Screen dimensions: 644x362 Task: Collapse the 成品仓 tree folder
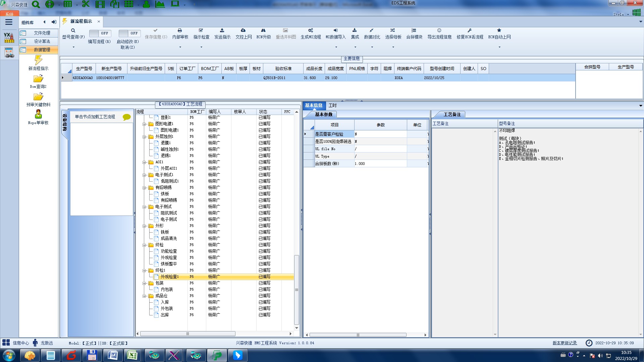pyautogui.click(x=144, y=296)
